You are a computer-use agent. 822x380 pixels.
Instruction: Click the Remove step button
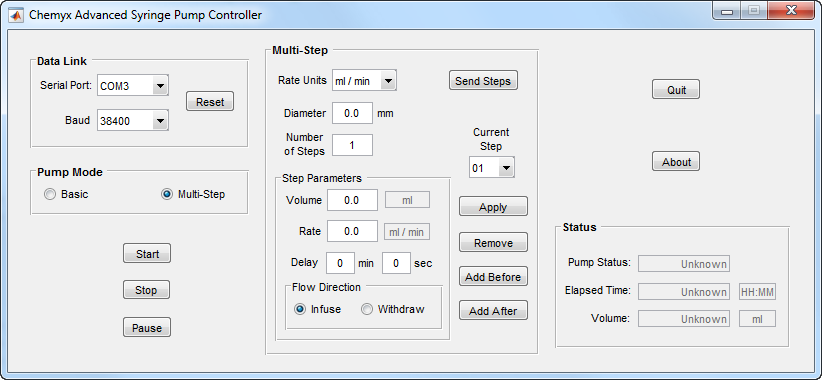[x=493, y=243]
